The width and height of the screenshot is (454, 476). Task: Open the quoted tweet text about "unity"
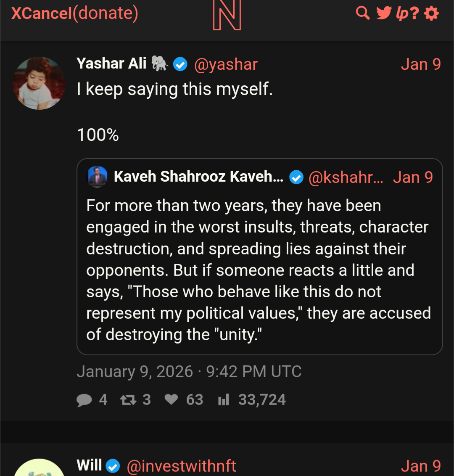pyautogui.click(x=259, y=270)
